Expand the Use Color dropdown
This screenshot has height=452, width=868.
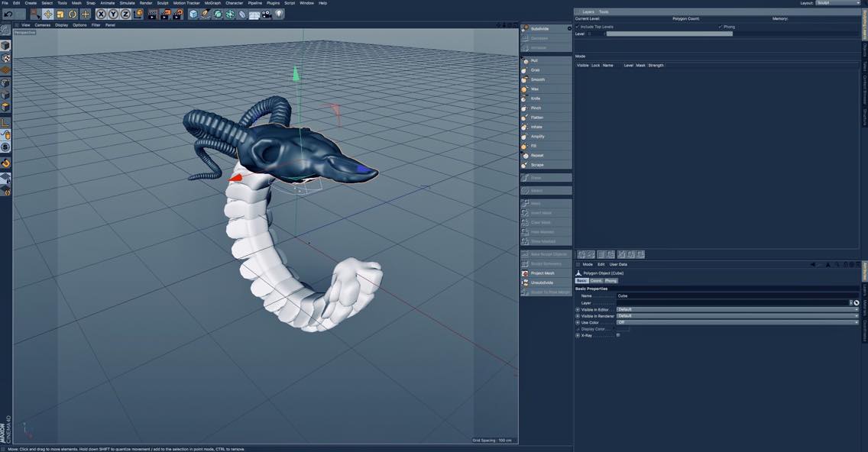click(x=737, y=322)
